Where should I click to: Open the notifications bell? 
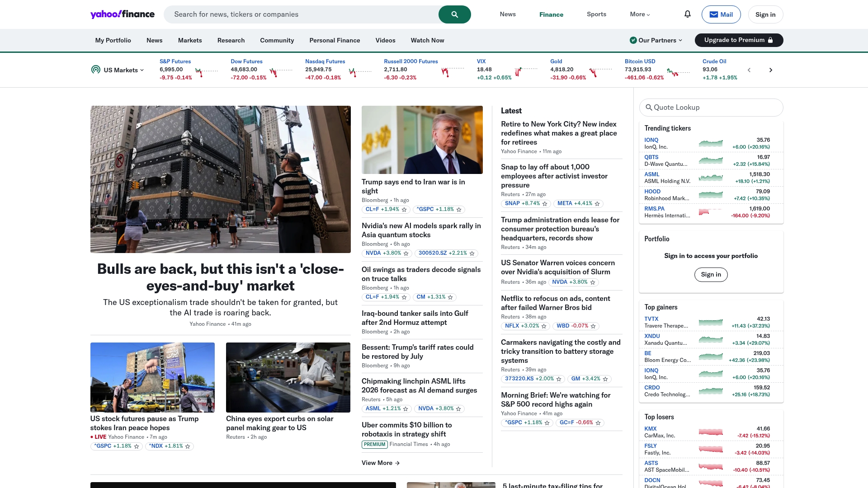click(687, 14)
